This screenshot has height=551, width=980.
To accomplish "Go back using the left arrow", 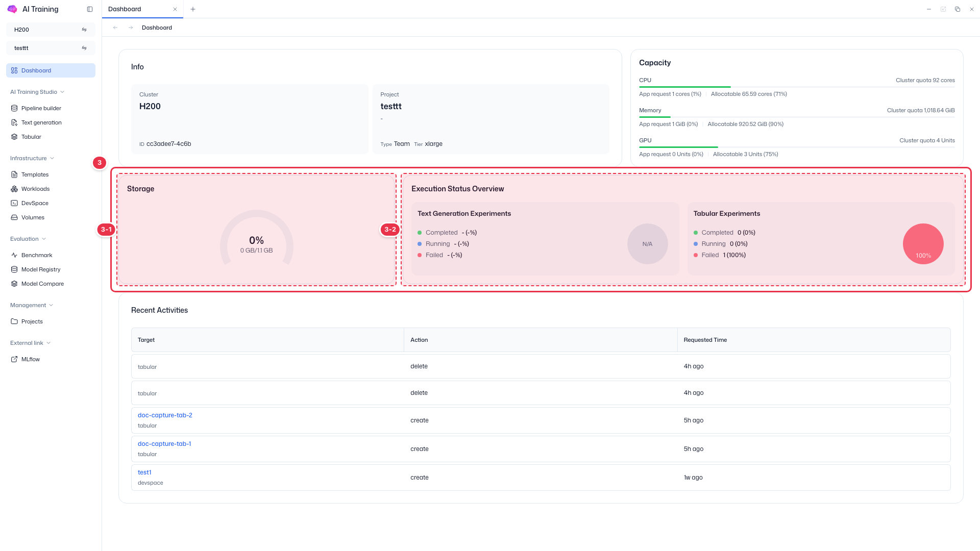I will pyautogui.click(x=115, y=28).
